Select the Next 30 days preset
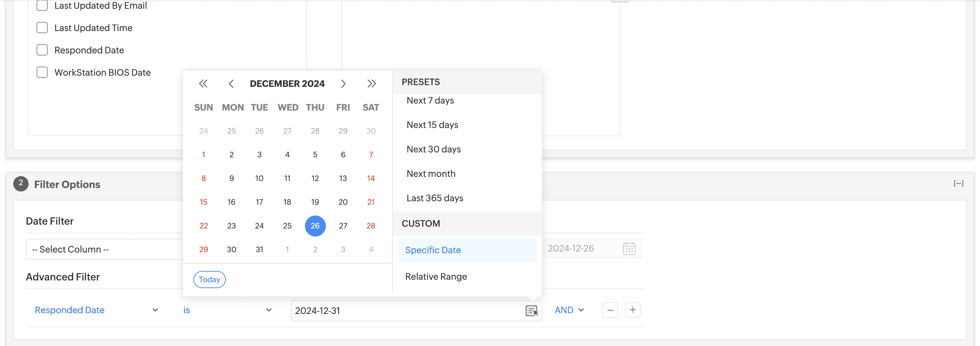Viewport: 980px width, 346px height. [x=433, y=149]
